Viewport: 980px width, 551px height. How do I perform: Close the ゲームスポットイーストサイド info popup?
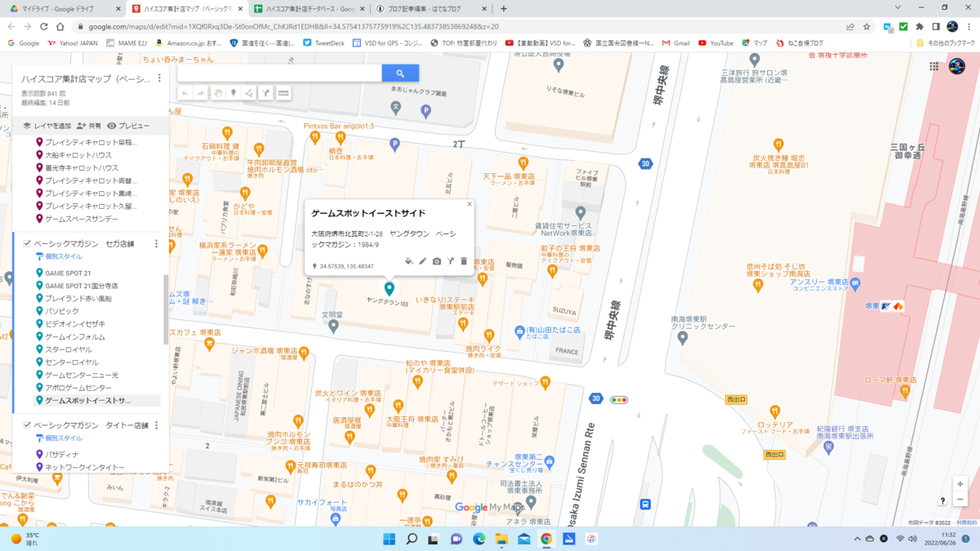coord(470,205)
